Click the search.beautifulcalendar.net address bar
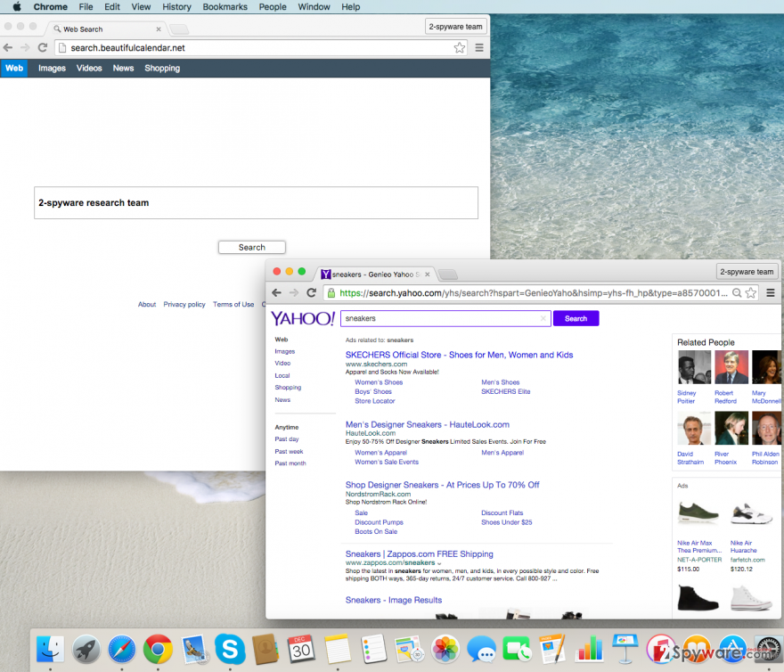This screenshot has width=784, height=672. pyautogui.click(x=260, y=47)
